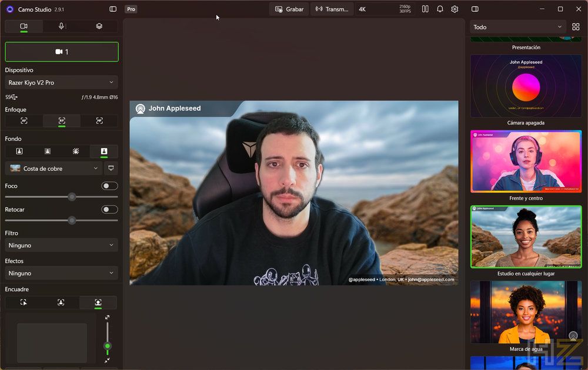
Task: Enable the Retocar toggle switch
Action: [109, 209]
